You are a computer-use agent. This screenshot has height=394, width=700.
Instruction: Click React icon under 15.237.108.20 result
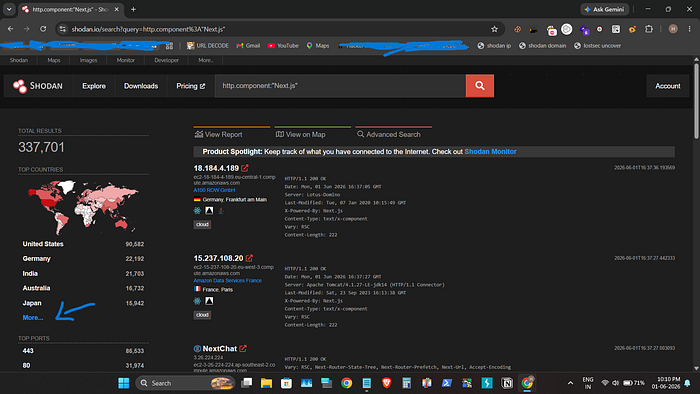(197, 301)
